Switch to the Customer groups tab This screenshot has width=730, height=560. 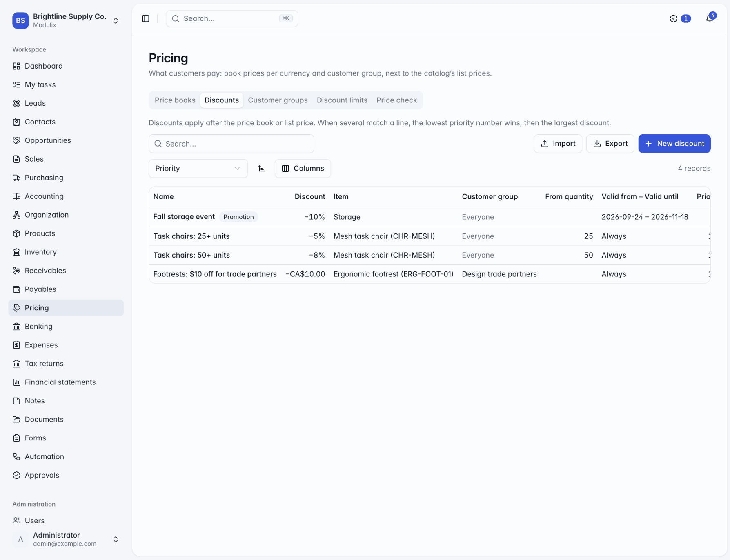pos(278,100)
